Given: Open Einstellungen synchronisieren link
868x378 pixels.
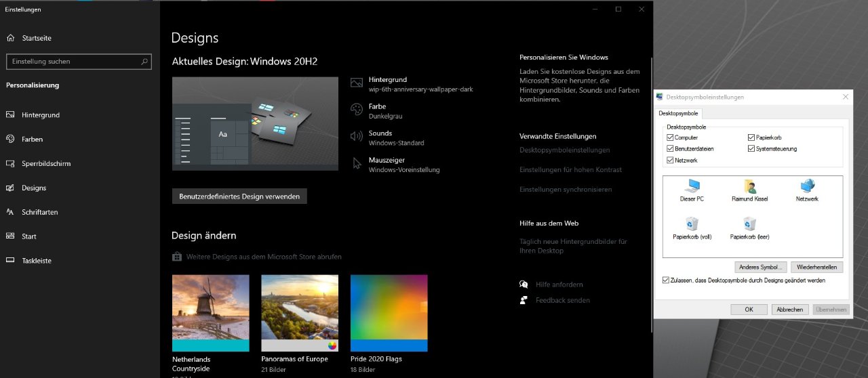Looking at the screenshot, I should click(566, 190).
